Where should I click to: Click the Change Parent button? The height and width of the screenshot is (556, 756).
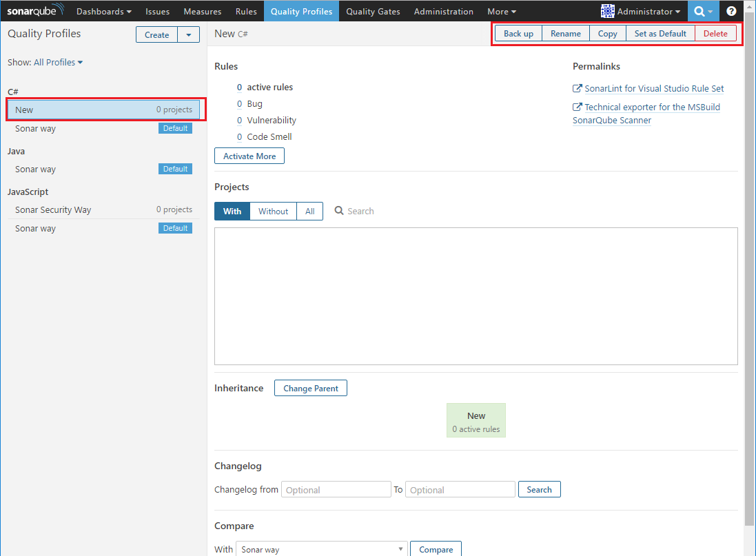[311, 388]
